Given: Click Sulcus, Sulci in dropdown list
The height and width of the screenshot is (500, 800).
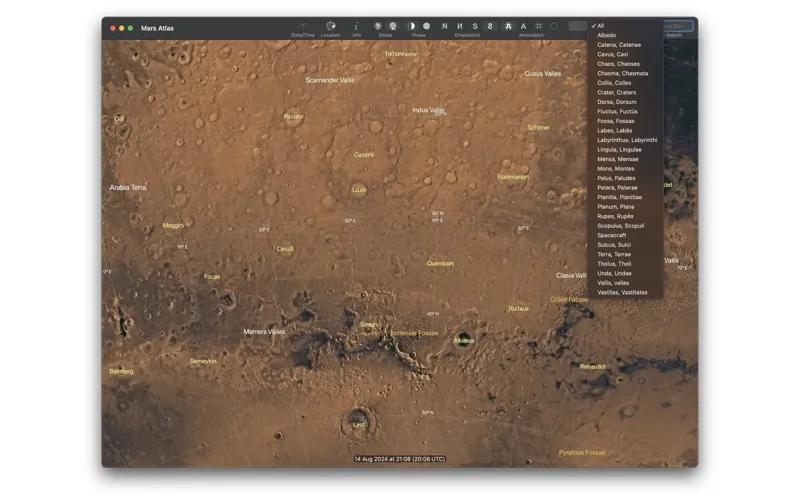Looking at the screenshot, I should [x=626, y=245].
